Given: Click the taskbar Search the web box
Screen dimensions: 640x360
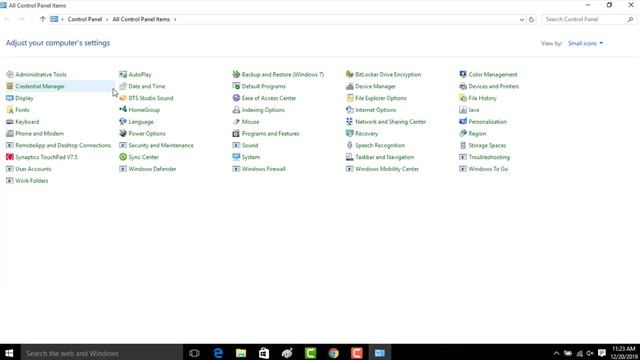Looking at the screenshot, I should point(102,353).
